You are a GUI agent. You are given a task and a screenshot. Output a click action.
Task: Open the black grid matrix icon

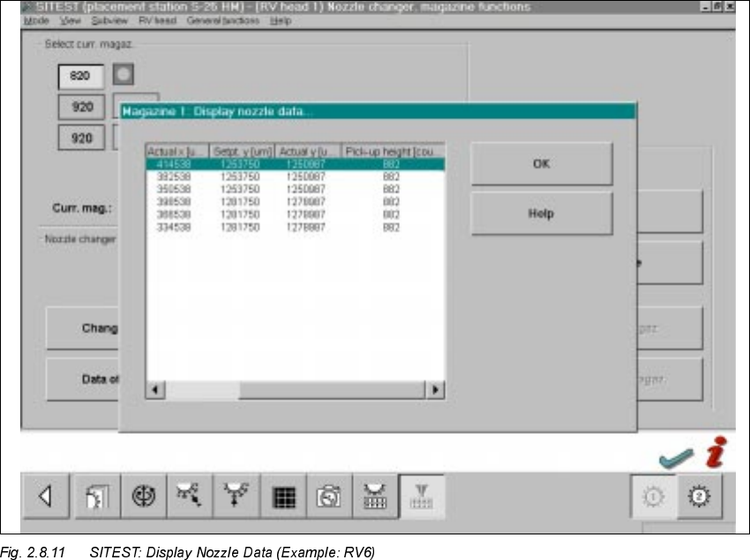(x=283, y=497)
